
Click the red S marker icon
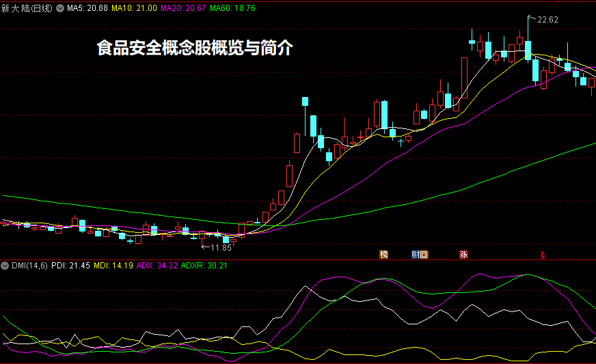pyautogui.click(x=543, y=255)
